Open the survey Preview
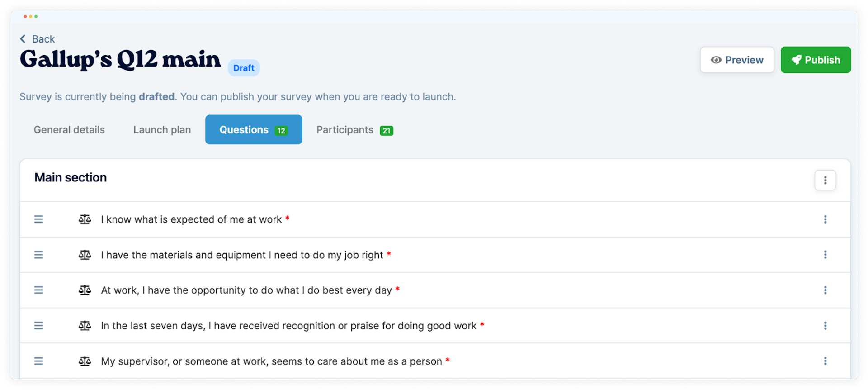868x390 pixels. click(737, 60)
